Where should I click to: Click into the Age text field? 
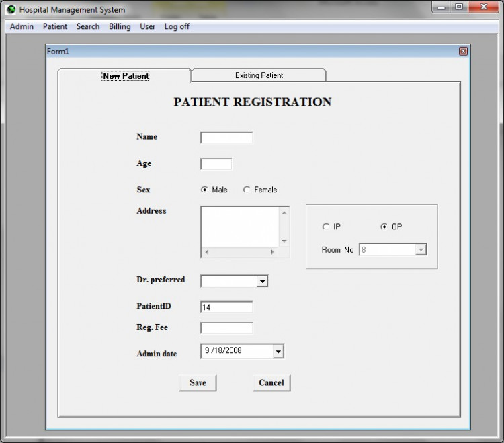(x=216, y=164)
